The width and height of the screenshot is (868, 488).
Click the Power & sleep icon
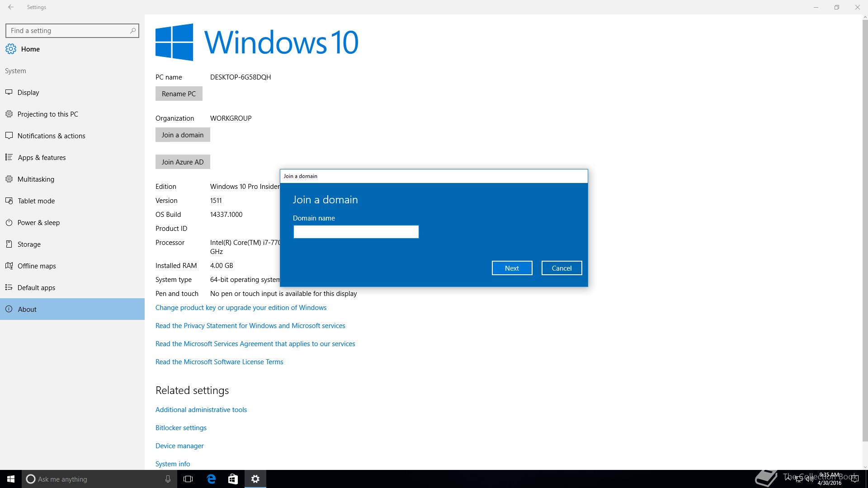tap(9, 222)
